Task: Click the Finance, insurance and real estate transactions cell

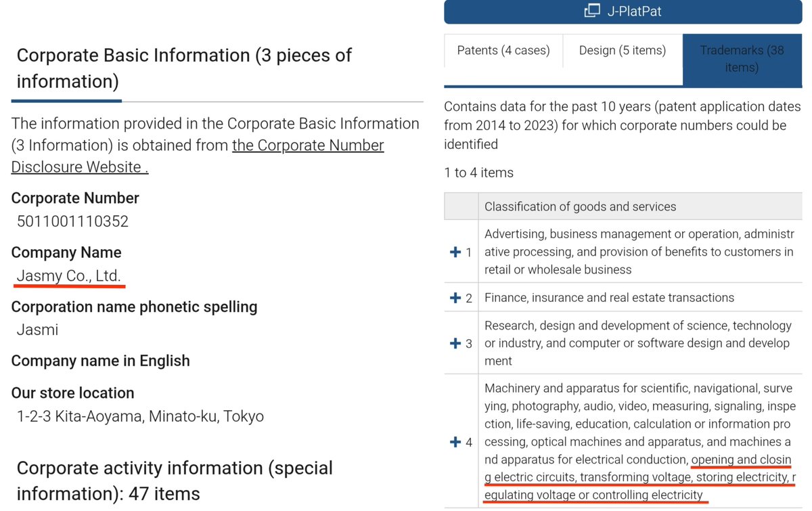Action: tap(640, 298)
